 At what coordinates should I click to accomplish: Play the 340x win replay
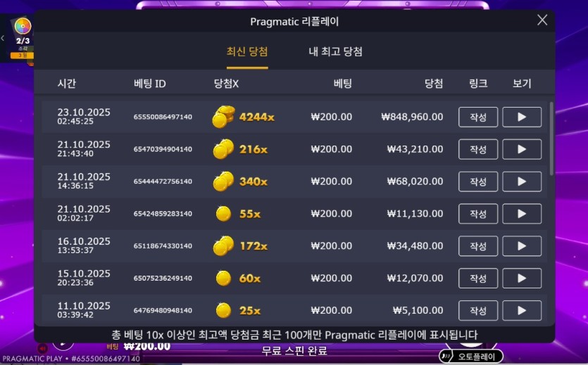(522, 181)
